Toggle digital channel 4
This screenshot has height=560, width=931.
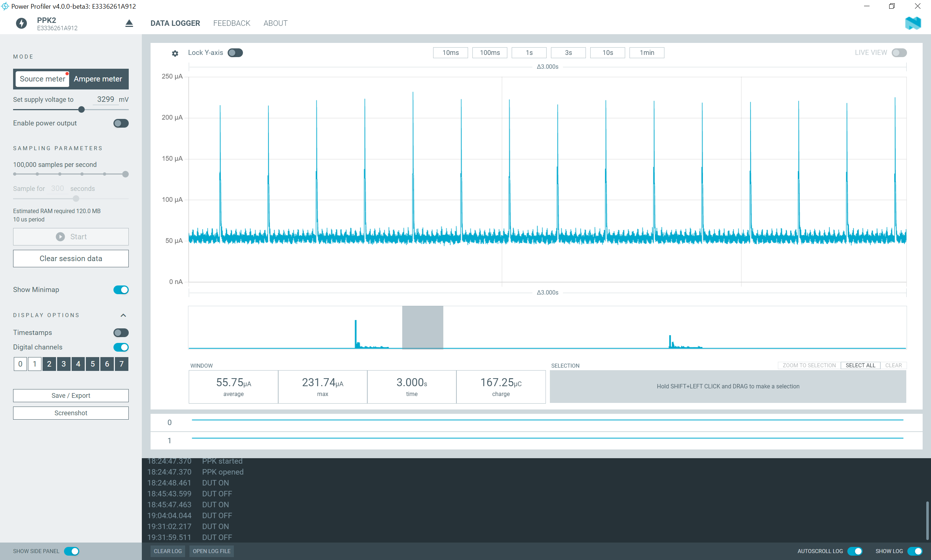[78, 364]
